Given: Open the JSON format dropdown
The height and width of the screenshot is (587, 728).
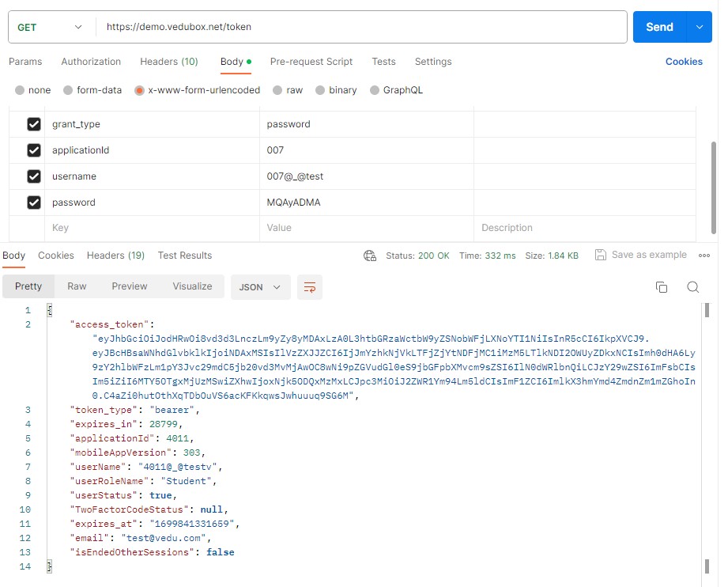Looking at the screenshot, I should tap(260, 287).
